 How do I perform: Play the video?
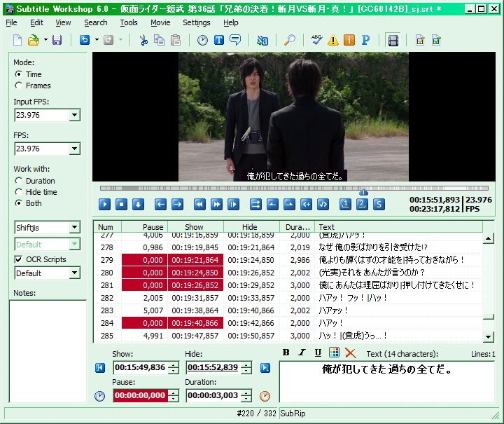[x=104, y=204]
